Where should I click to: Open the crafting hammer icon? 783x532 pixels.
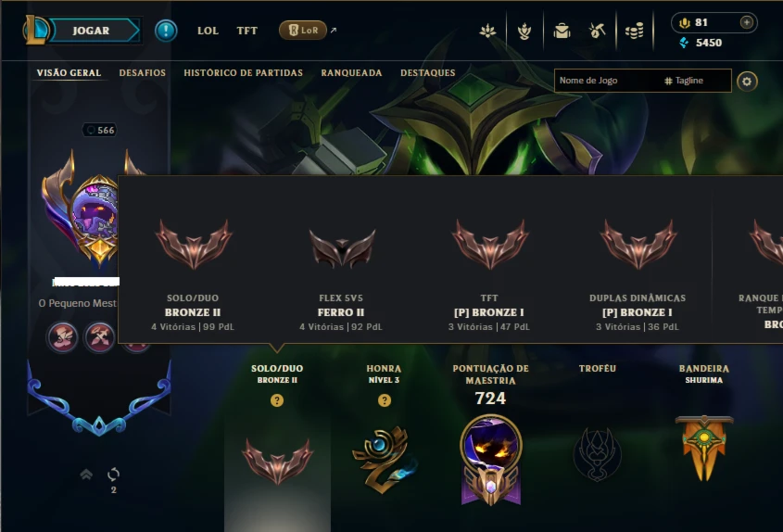pyautogui.click(x=598, y=31)
